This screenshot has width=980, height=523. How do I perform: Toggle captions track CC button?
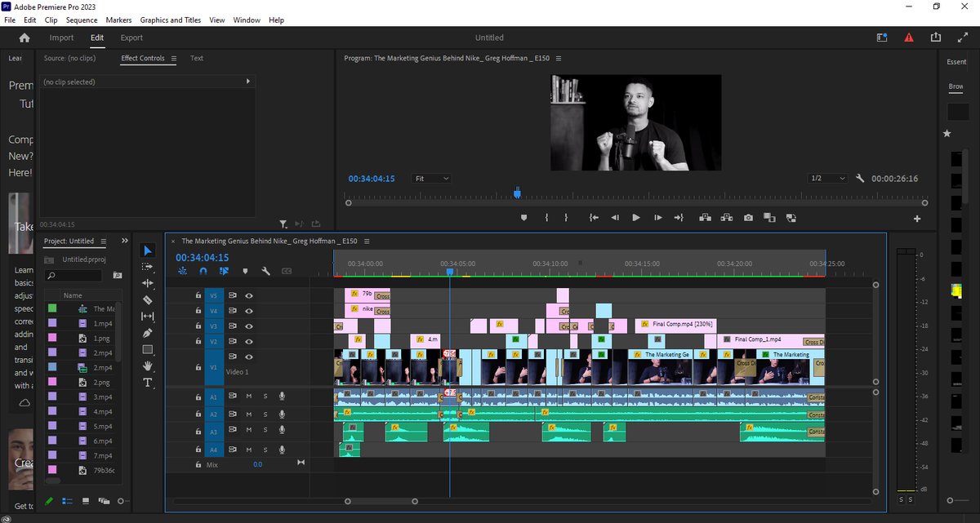pos(287,271)
